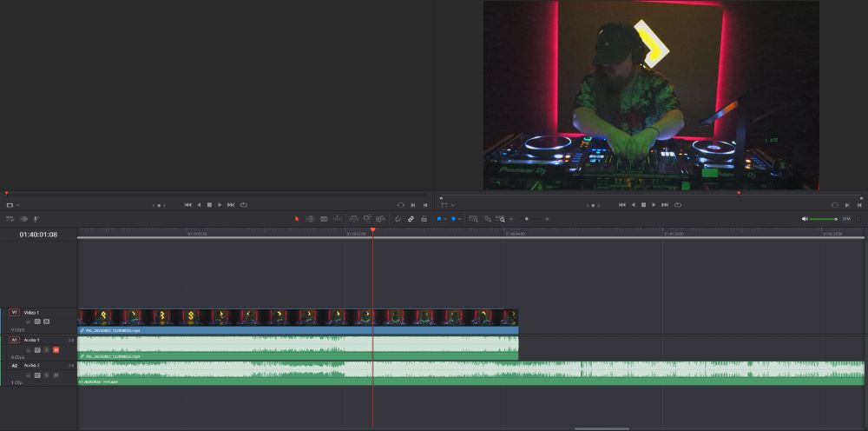The width and height of the screenshot is (868, 431).
Task: Click the Insert Clip button
Action: coord(354,219)
